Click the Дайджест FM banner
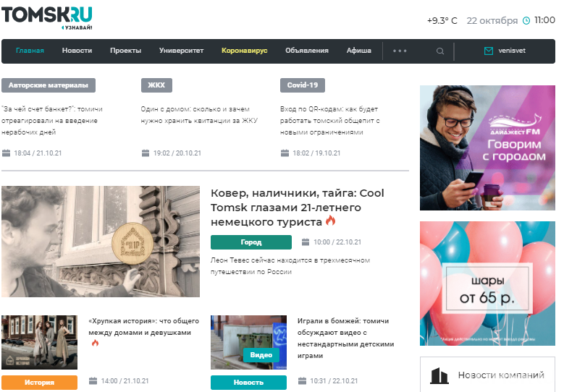 click(x=487, y=148)
